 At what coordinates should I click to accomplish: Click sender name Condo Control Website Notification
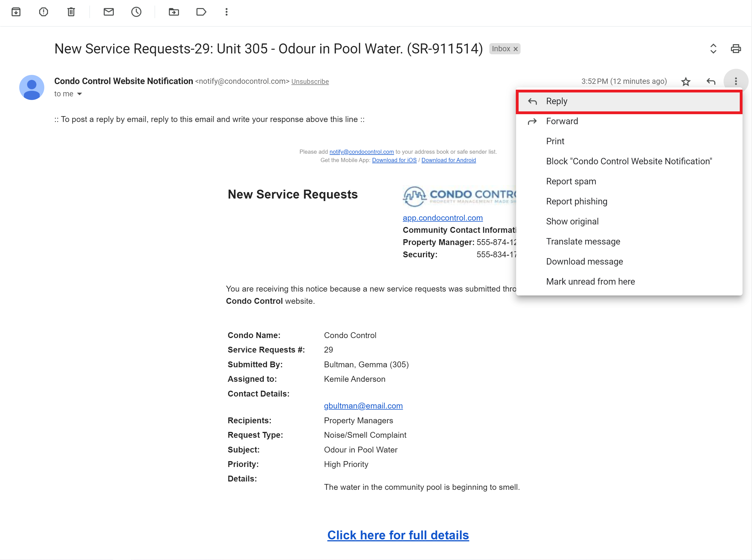coord(123,81)
